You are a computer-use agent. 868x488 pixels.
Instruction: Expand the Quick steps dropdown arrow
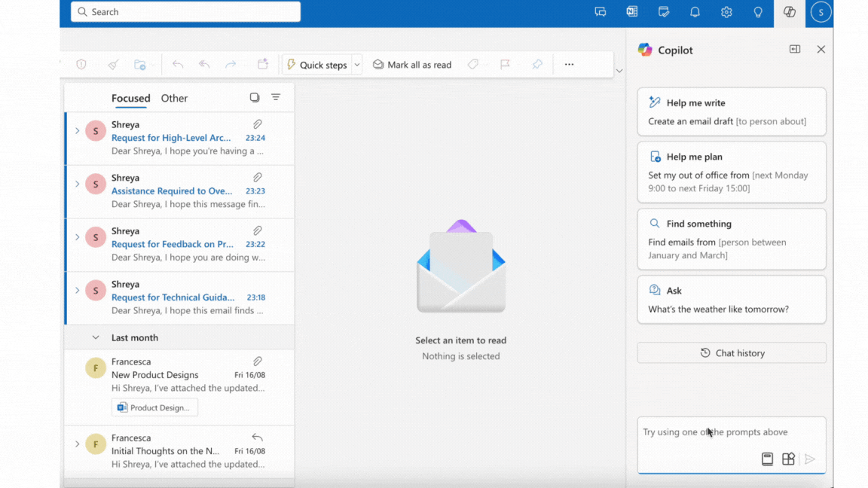[357, 65]
